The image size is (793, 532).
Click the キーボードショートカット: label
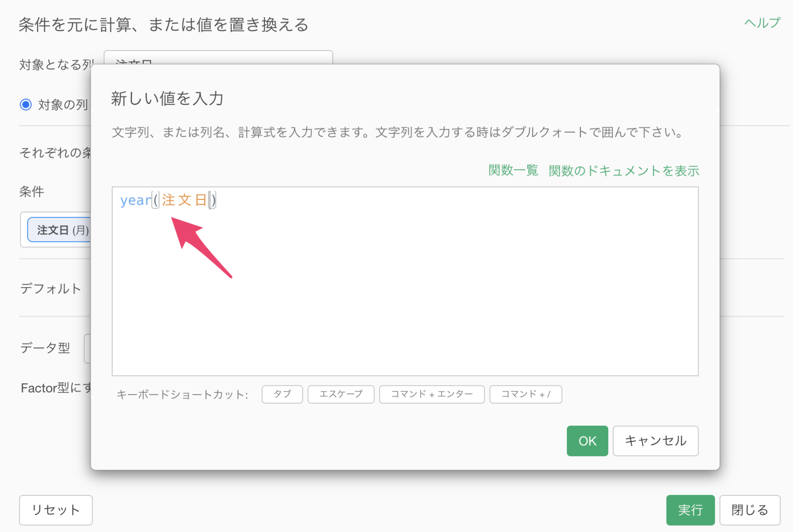click(182, 395)
